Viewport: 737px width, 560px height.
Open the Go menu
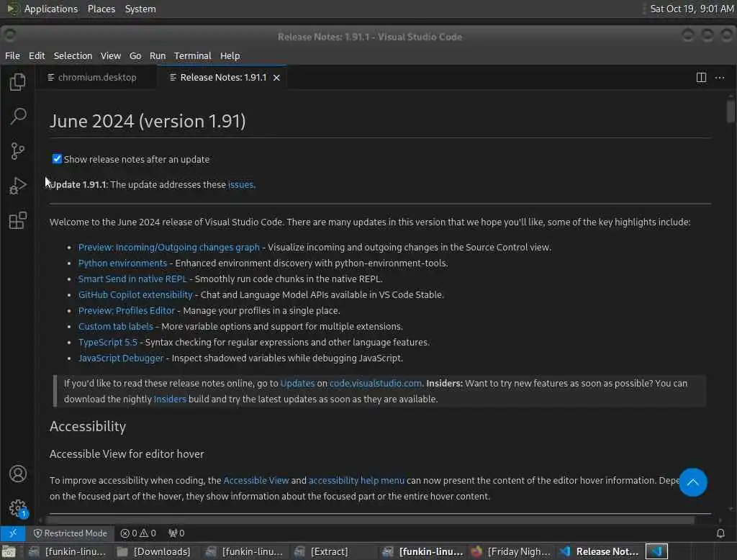tap(135, 55)
